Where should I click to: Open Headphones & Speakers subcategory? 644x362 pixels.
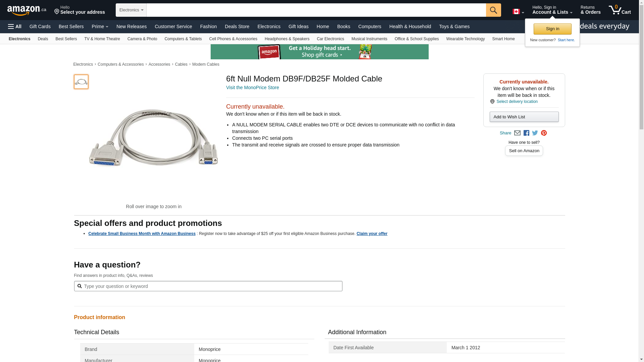(287, 39)
